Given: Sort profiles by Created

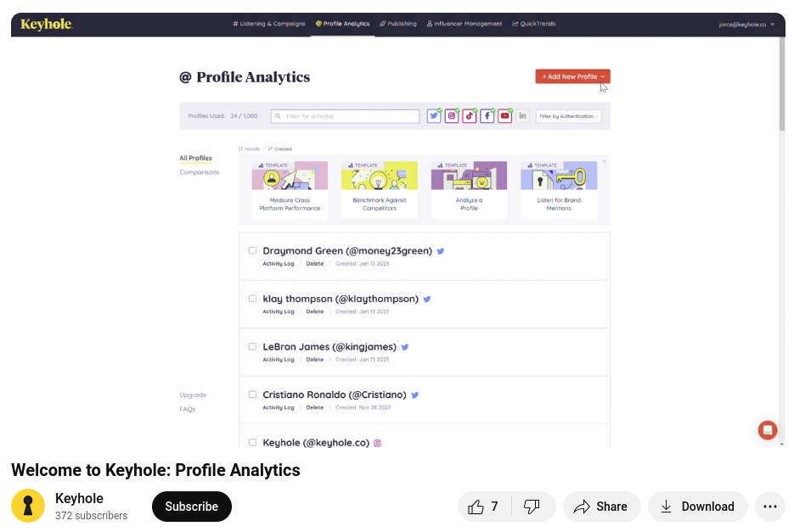Looking at the screenshot, I should click(280, 148).
